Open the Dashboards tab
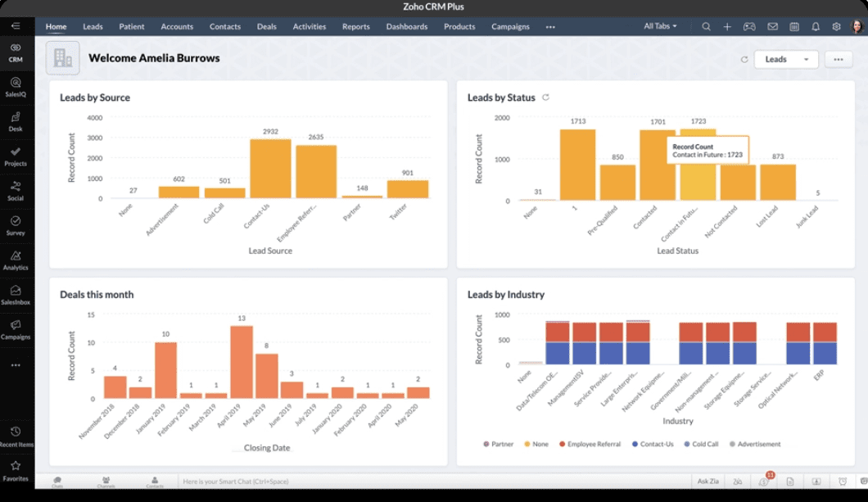Viewport: 868px width, 502px height. point(407,26)
